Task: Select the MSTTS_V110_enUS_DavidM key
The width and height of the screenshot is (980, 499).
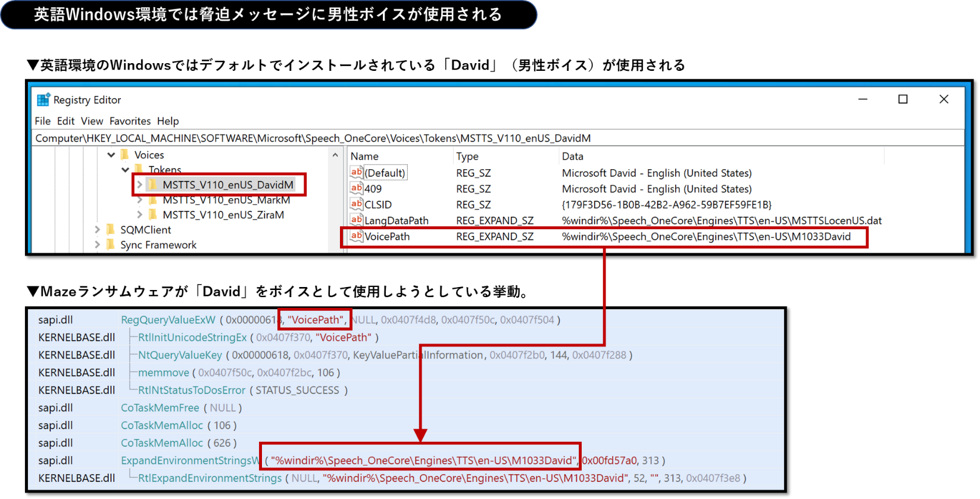Action: pyautogui.click(x=227, y=185)
